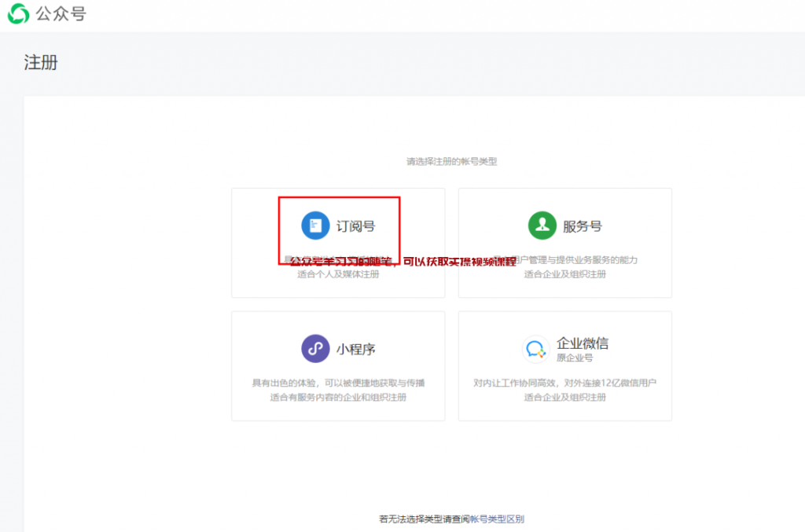Pick the 企业微信 account type title

click(583, 343)
